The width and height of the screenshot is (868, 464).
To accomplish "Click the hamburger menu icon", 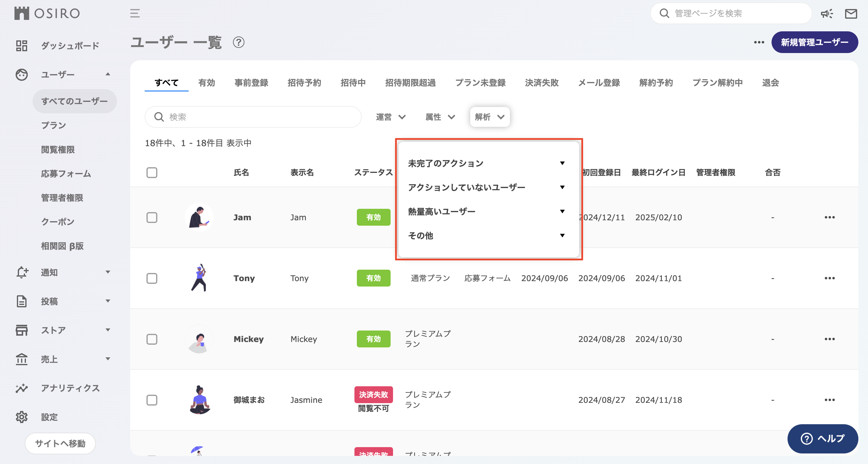I will (135, 14).
